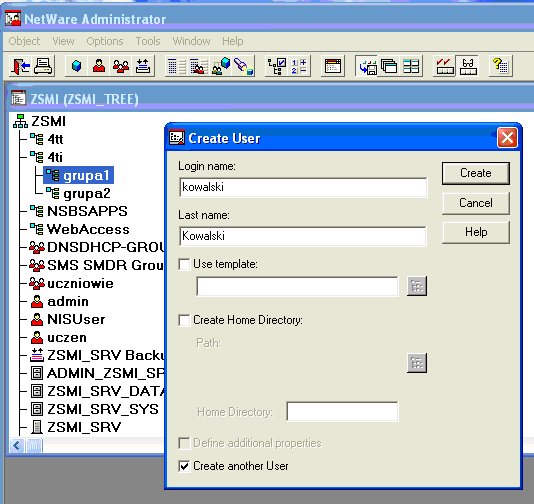Click the Details on multiple users icon
The height and width of the screenshot is (504, 534).
[199, 66]
